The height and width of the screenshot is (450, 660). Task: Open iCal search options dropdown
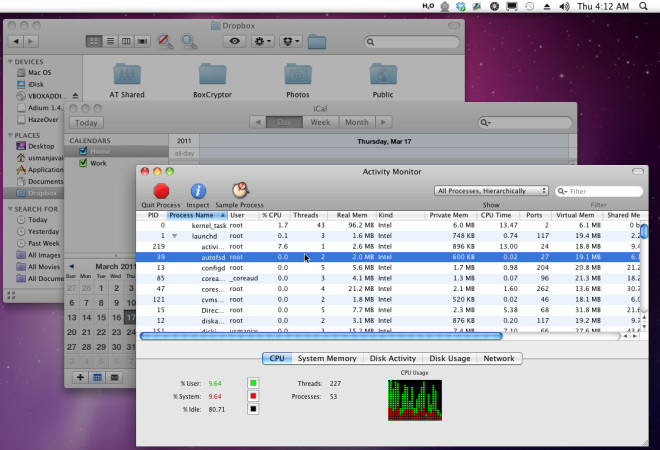[486, 122]
